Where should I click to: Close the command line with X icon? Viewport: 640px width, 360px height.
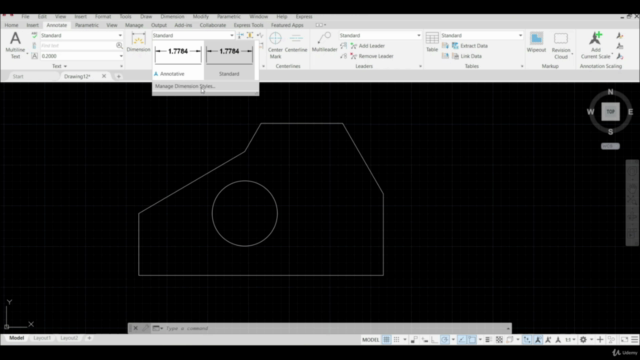point(136,328)
